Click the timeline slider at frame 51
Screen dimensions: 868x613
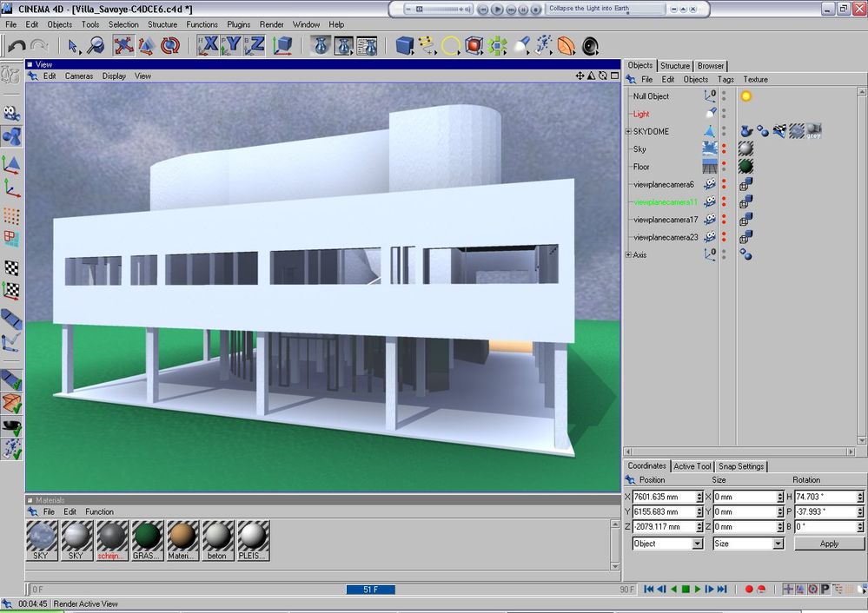tap(371, 589)
